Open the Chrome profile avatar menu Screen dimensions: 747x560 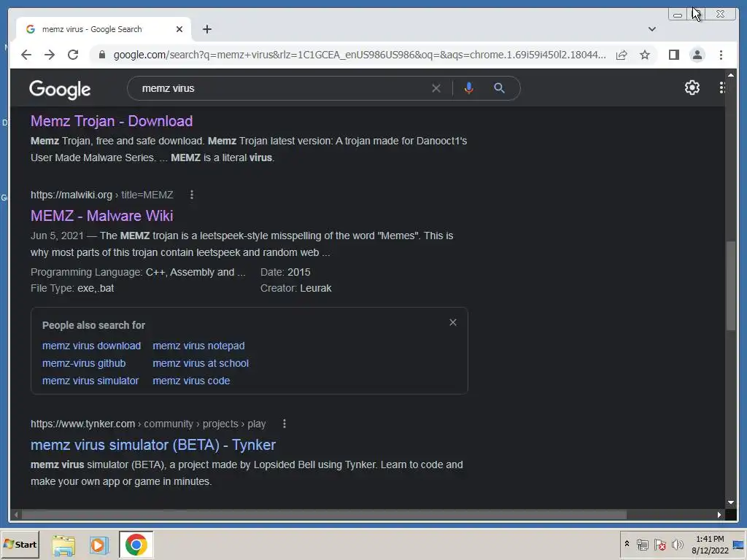(697, 55)
